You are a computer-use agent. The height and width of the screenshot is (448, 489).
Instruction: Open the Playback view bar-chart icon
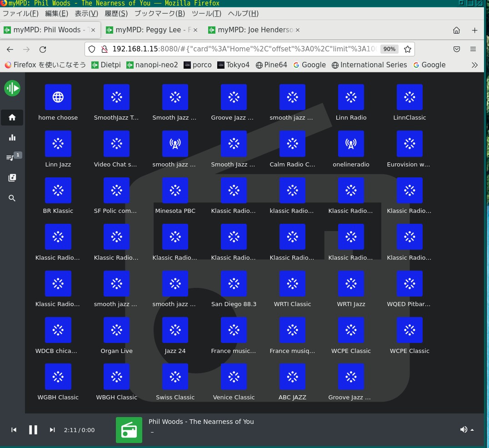(x=12, y=137)
